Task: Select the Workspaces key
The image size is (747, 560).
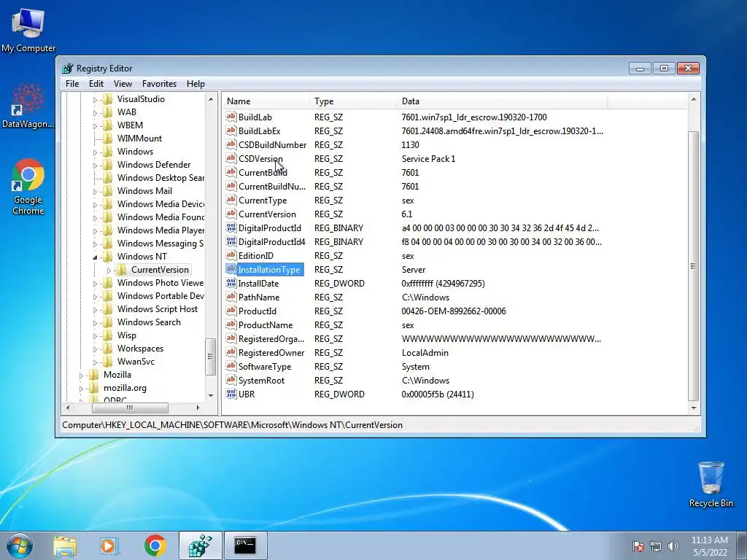Action: click(x=140, y=348)
